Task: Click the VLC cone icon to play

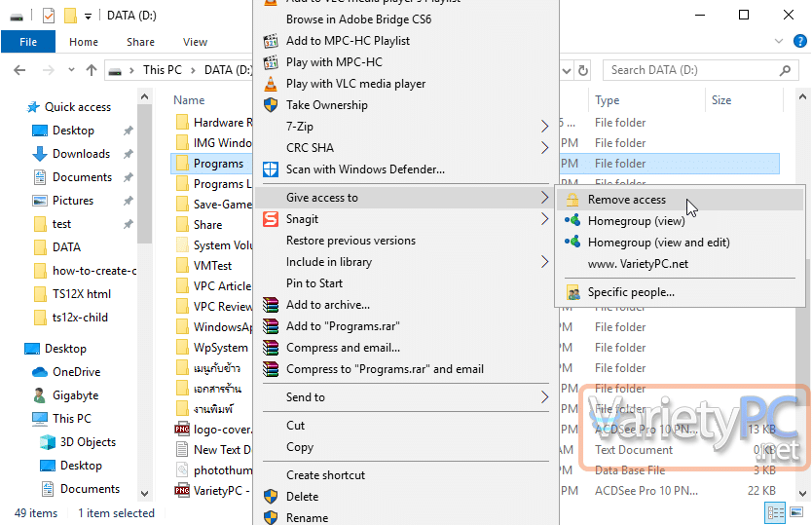Action: click(270, 84)
